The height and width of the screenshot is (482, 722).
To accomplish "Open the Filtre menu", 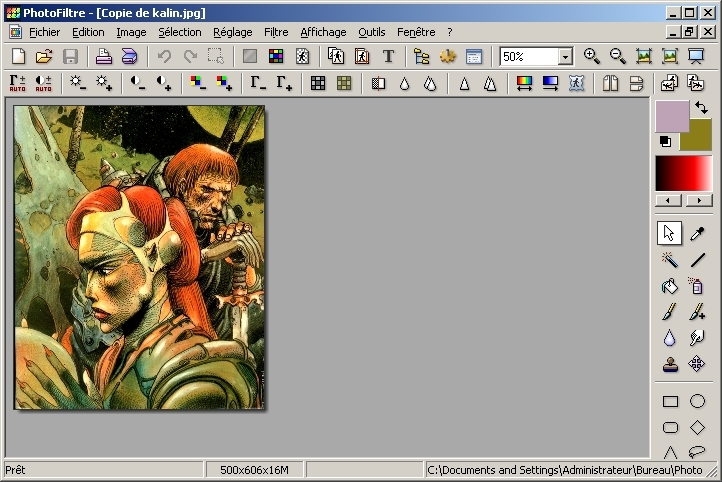I will [276, 32].
